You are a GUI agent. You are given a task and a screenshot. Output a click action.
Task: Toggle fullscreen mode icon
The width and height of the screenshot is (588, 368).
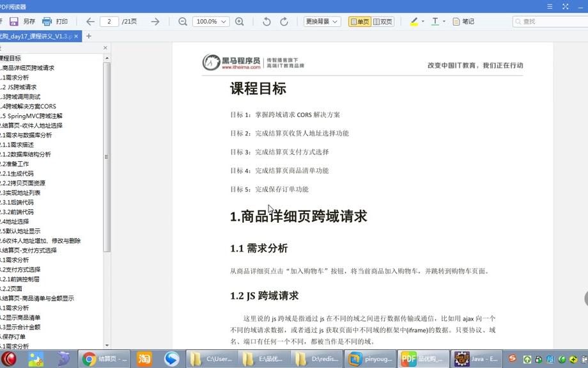pos(566,6)
